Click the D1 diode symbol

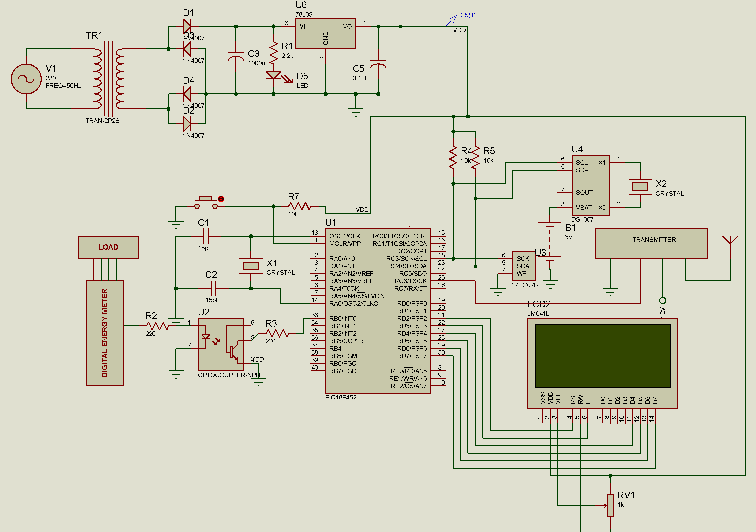click(187, 26)
